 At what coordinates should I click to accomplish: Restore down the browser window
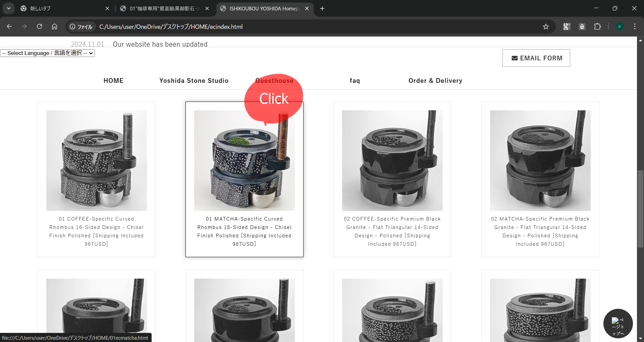(615, 8)
